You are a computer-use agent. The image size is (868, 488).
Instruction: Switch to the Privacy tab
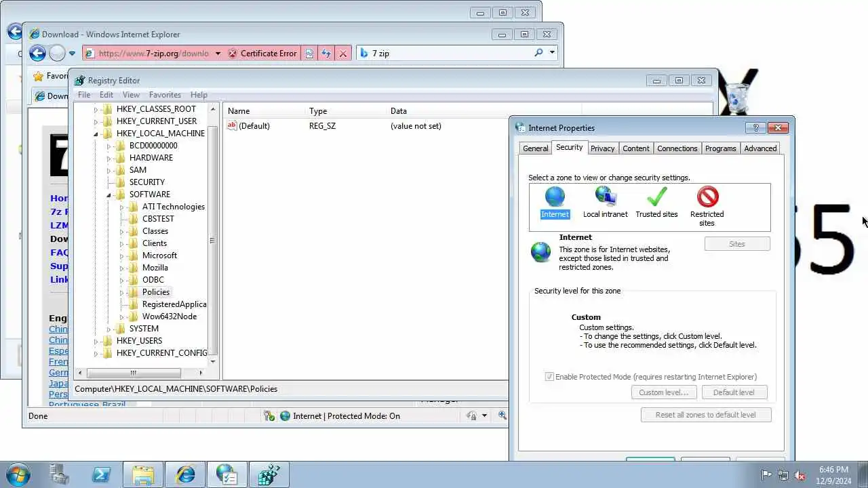tap(602, 148)
